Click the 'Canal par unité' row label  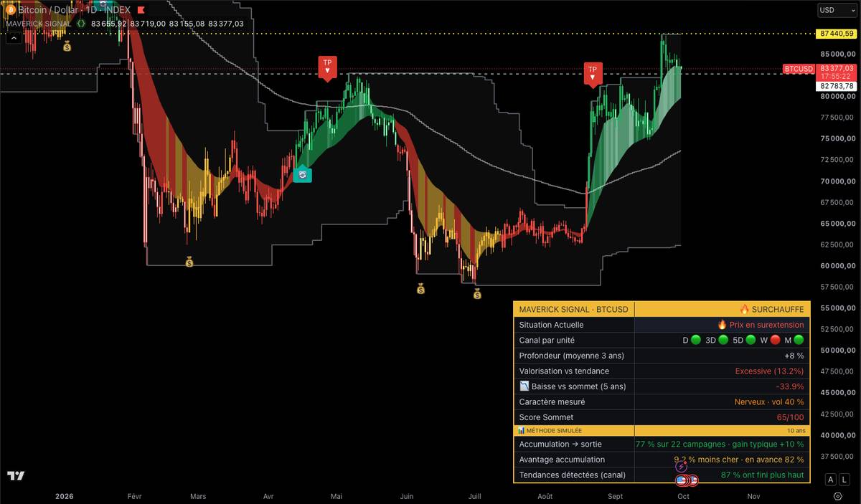[547, 341]
